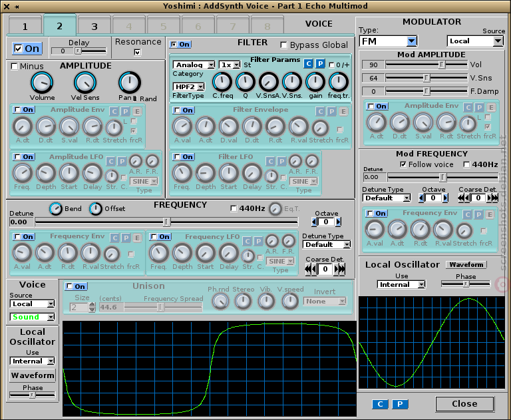Image resolution: width=511 pixels, height=420 pixels.
Task: Click the modulator Vol slider
Action: tap(426, 65)
